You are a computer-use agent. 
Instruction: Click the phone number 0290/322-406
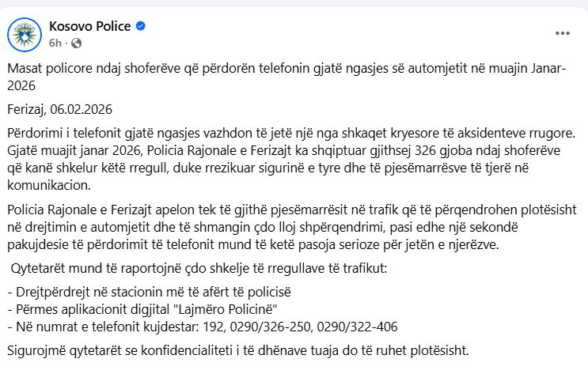[x=358, y=327]
